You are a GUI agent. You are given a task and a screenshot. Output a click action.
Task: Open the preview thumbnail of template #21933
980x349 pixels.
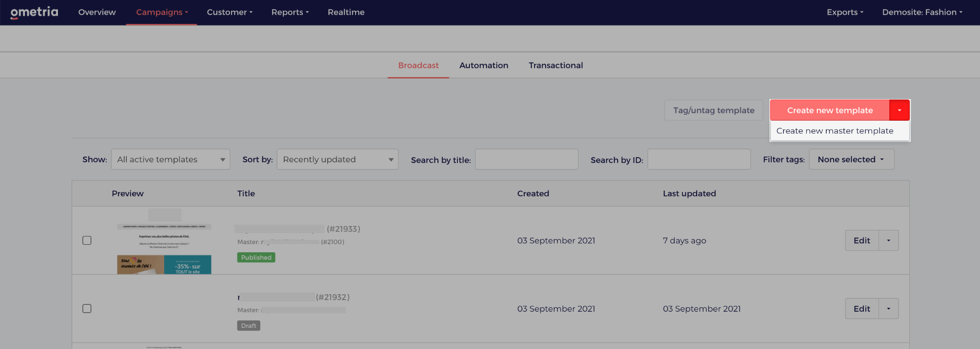coord(164,241)
